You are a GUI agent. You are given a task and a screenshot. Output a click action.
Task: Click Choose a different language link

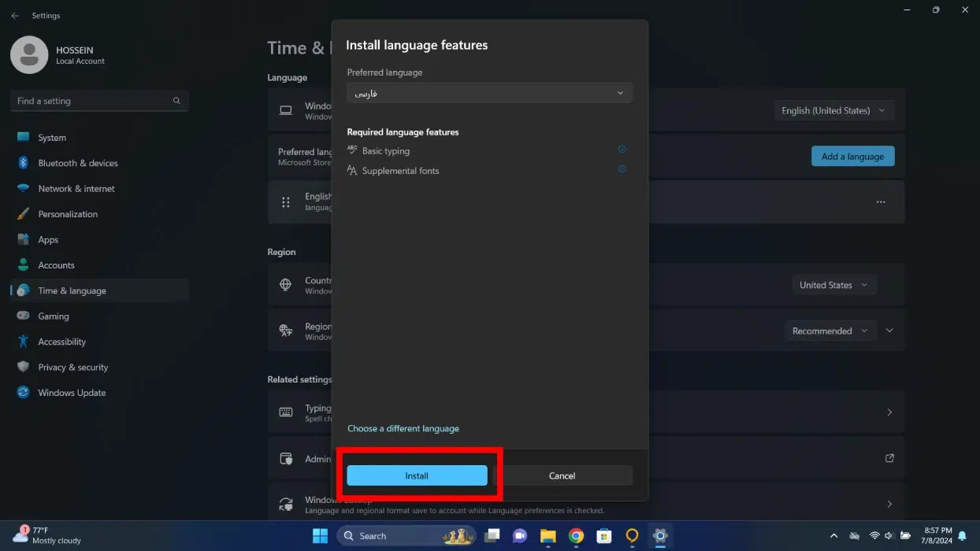pyautogui.click(x=403, y=429)
